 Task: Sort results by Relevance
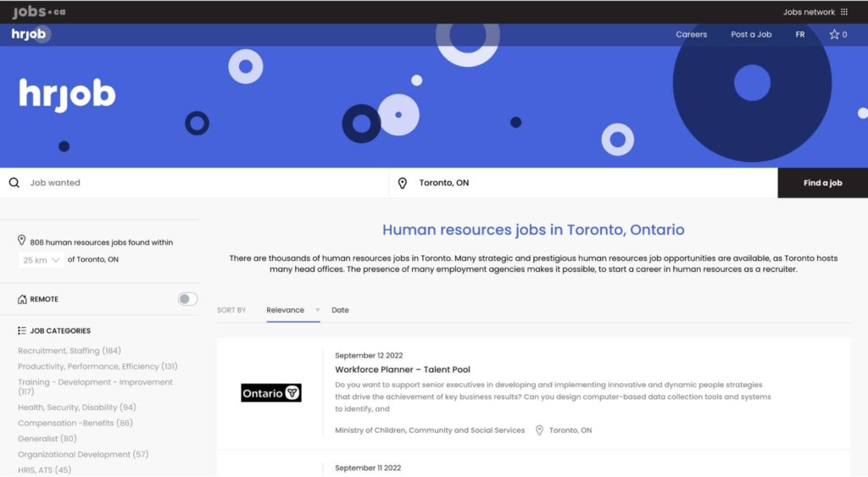(285, 310)
